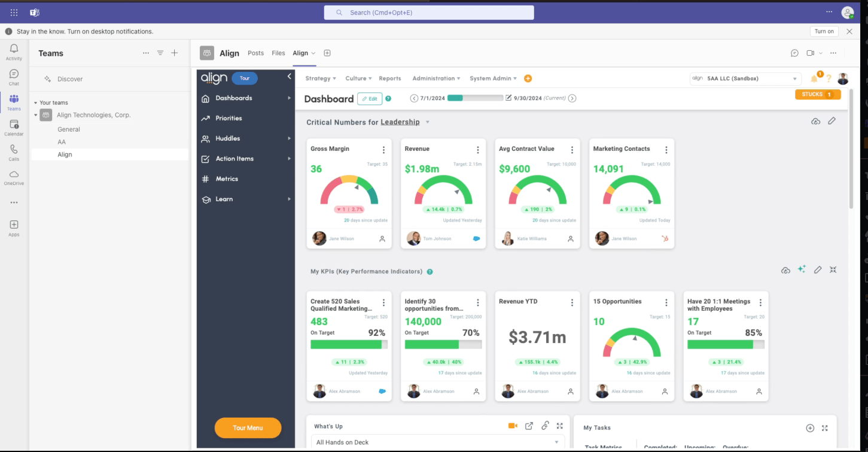The width and height of the screenshot is (868, 452).
Task: Open the three-dot menu on Gross Margin card
Action: [383, 150]
